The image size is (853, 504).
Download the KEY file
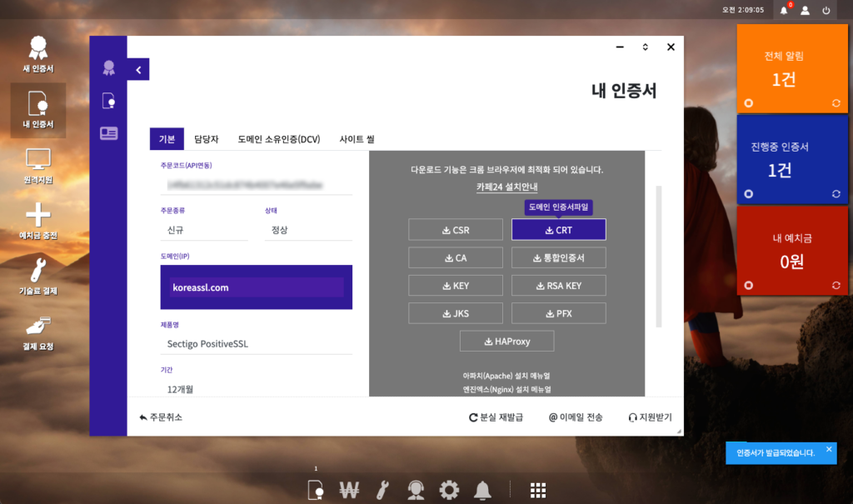[456, 285]
